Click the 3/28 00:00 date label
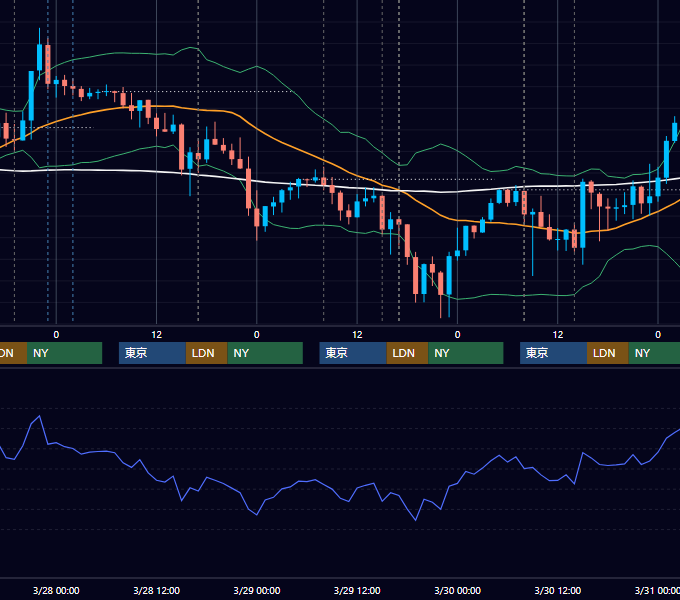 (x=56, y=590)
